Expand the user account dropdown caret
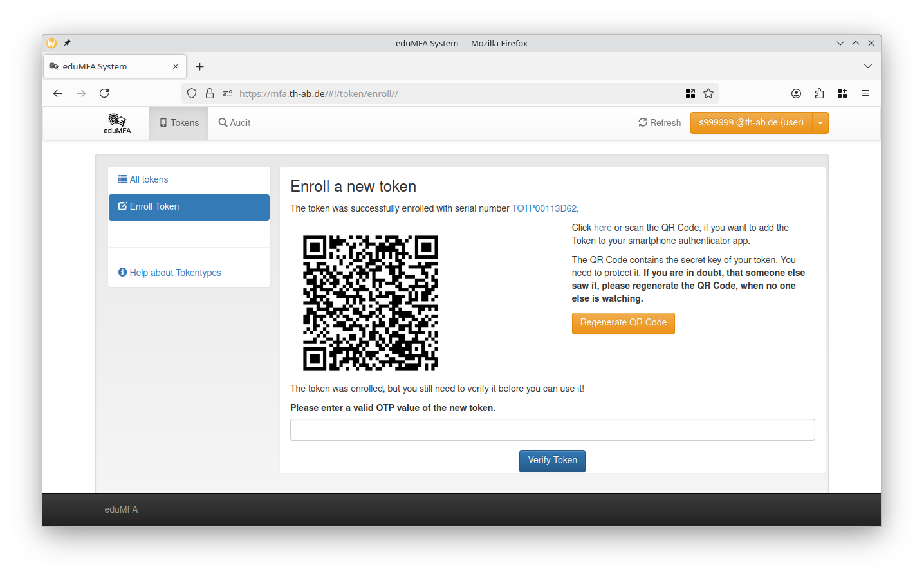 coord(820,123)
